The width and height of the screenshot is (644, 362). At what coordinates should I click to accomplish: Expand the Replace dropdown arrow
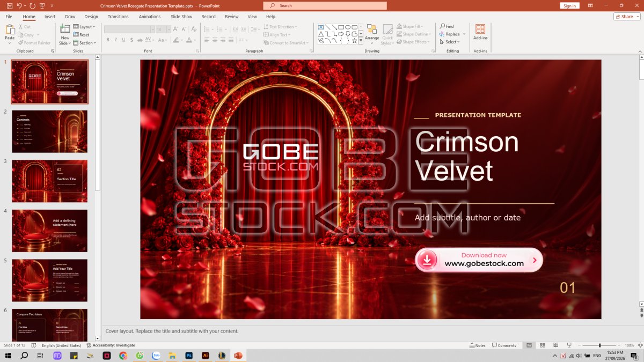click(x=464, y=34)
